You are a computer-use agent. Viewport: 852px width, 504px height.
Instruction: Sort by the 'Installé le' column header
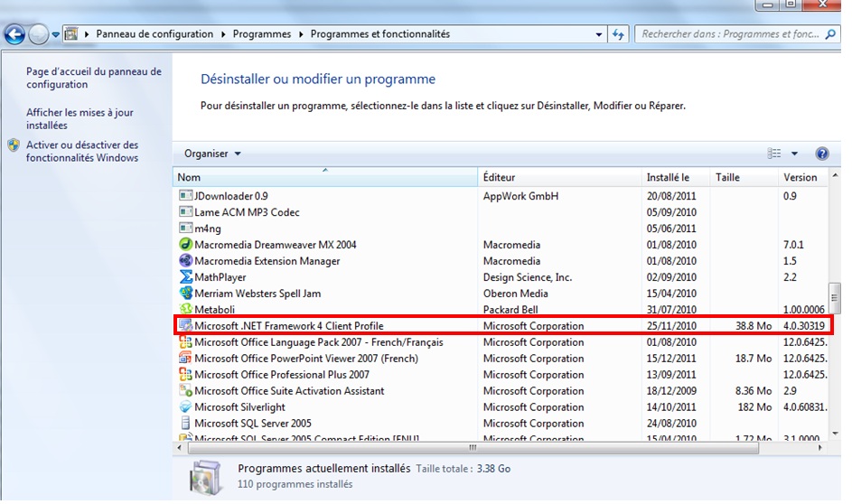tap(676, 177)
